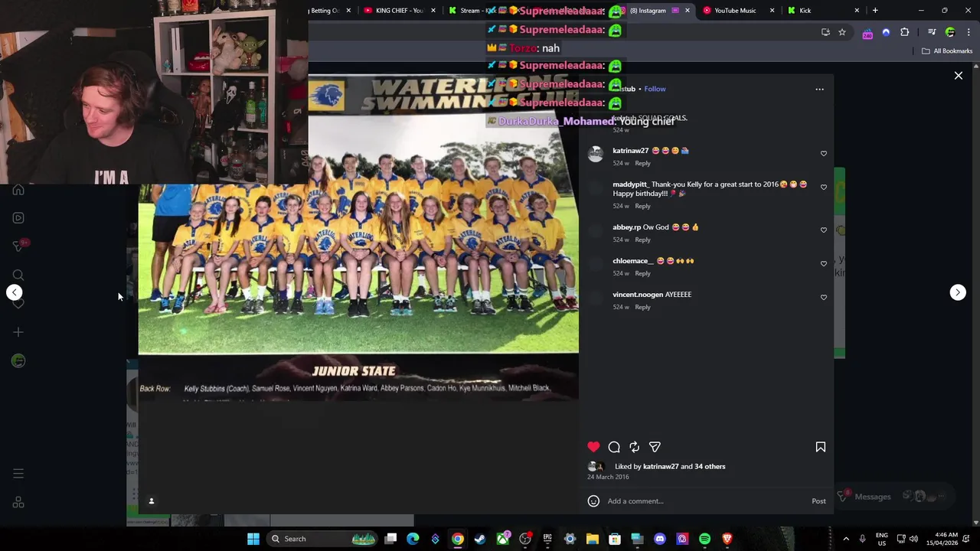Open Instagram Home from the sidebar
This screenshot has width=980, height=551.
point(18,190)
